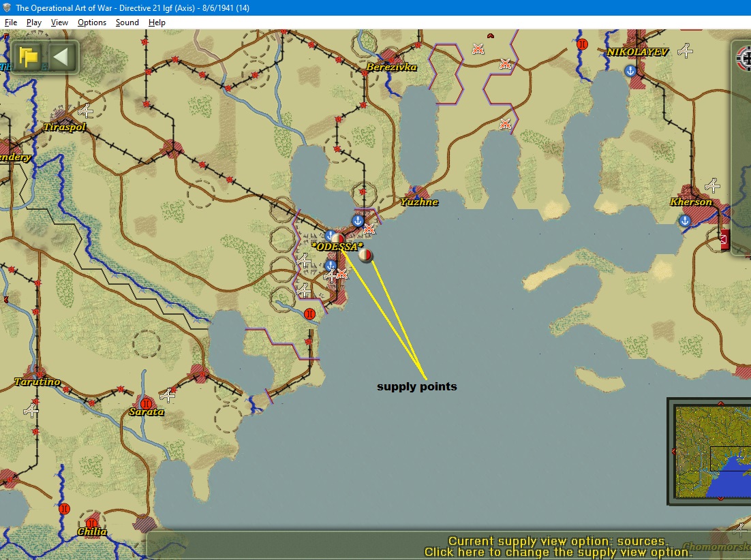Click the minimap overview
Image resolution: width=751 pixels, height=560 pixels.
coord(713,452)
